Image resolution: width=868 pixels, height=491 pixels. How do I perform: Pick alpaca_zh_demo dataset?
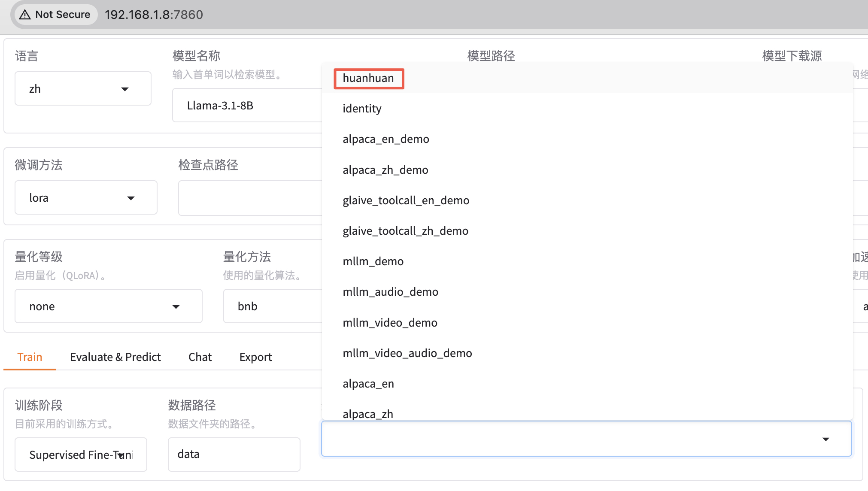pyautogui.click(x=385, y=170)
